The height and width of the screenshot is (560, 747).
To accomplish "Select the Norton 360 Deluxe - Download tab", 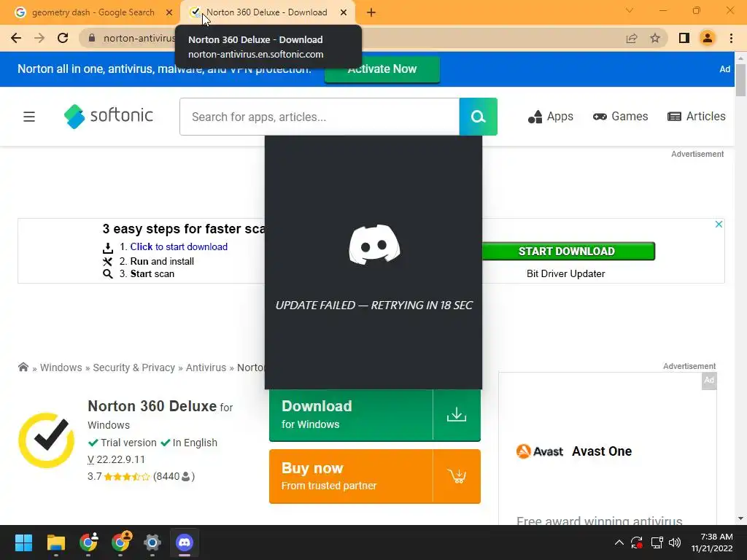I will tap(267, 12).
